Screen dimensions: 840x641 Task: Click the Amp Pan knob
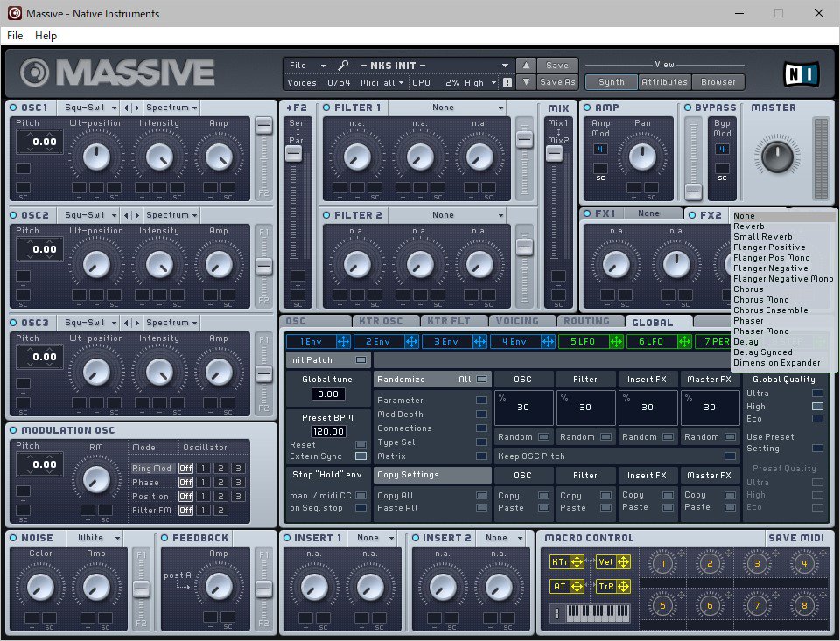(642, 157)
